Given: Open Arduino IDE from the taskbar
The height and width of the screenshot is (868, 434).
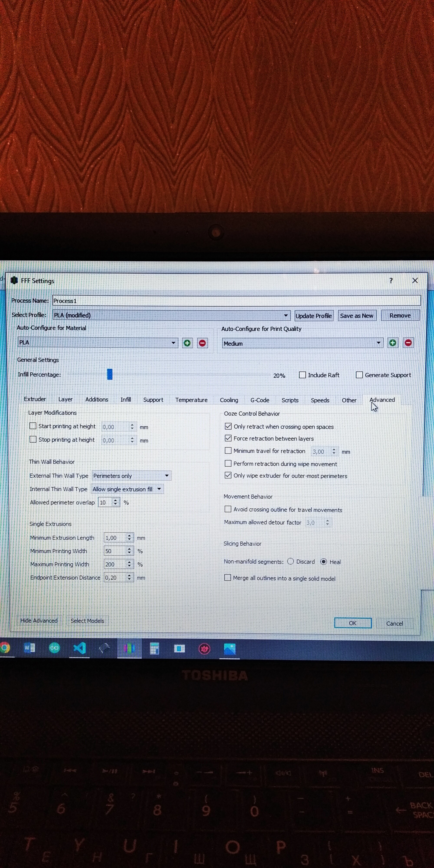Looking at the screenshot, I should [54, 648].
